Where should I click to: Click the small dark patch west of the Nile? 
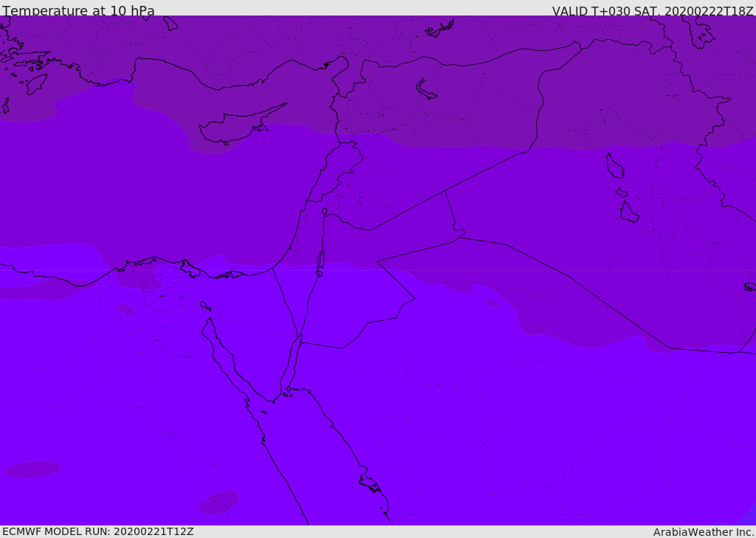(126, 308)
